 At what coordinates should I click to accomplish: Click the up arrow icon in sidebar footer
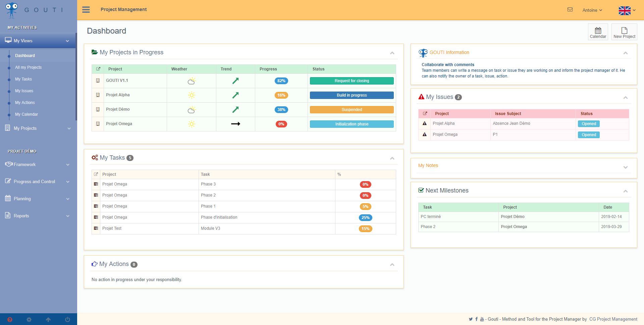click(x=48, y=320)
